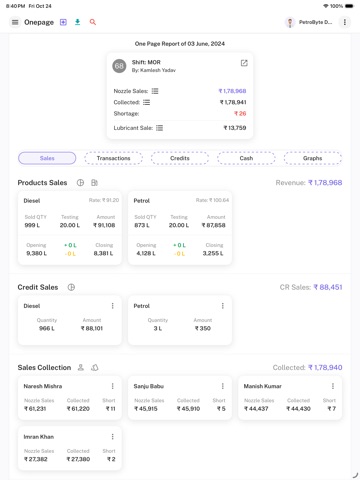Click Petrol credit amount ₹350
Screen dimensions: 360x480
click(203, 328)
